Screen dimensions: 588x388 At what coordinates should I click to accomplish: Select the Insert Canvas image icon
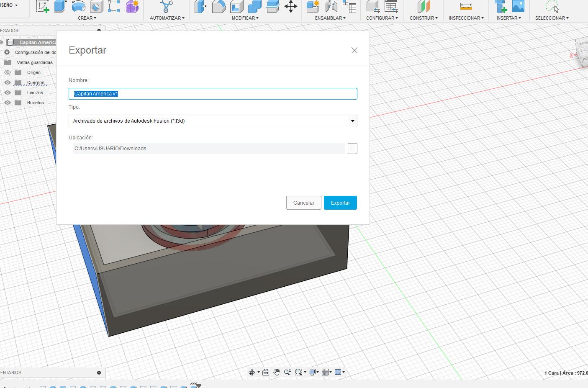pyautogui.click(x=518, y=6)
